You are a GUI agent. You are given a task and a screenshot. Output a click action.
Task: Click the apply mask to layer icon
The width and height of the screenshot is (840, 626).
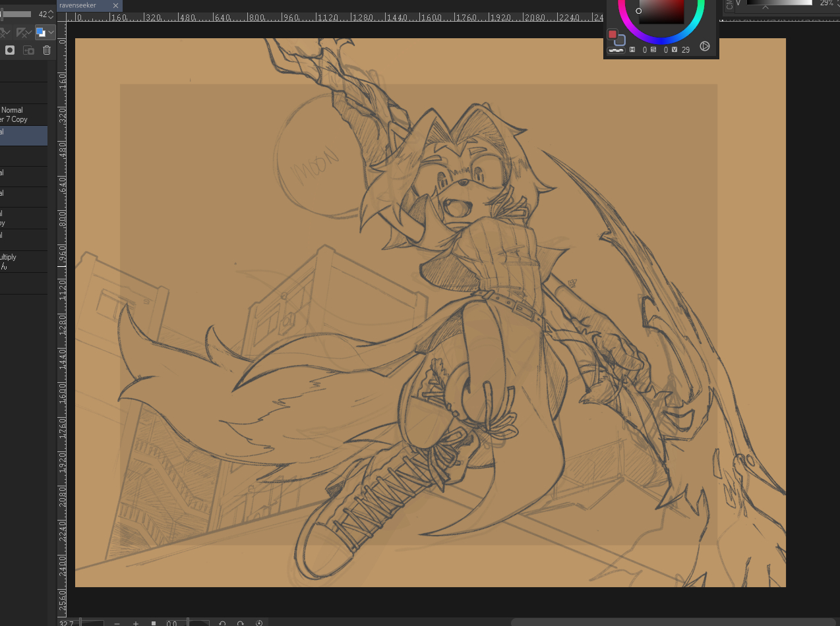pos(28,50)
